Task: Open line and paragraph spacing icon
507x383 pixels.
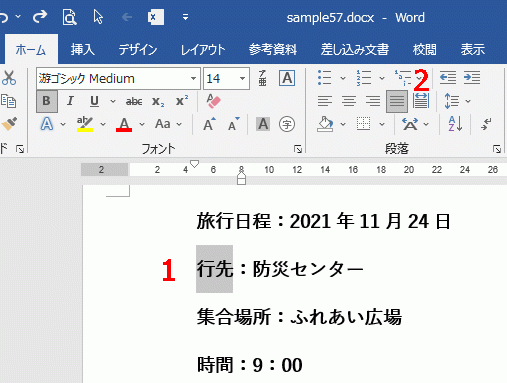Action: pyautogui.click(x=452, y=101)
